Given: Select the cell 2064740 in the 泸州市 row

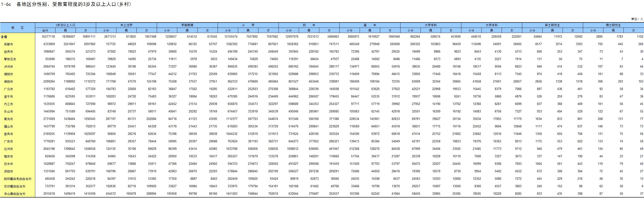Looking at the screenshot, I should point(49,67).
